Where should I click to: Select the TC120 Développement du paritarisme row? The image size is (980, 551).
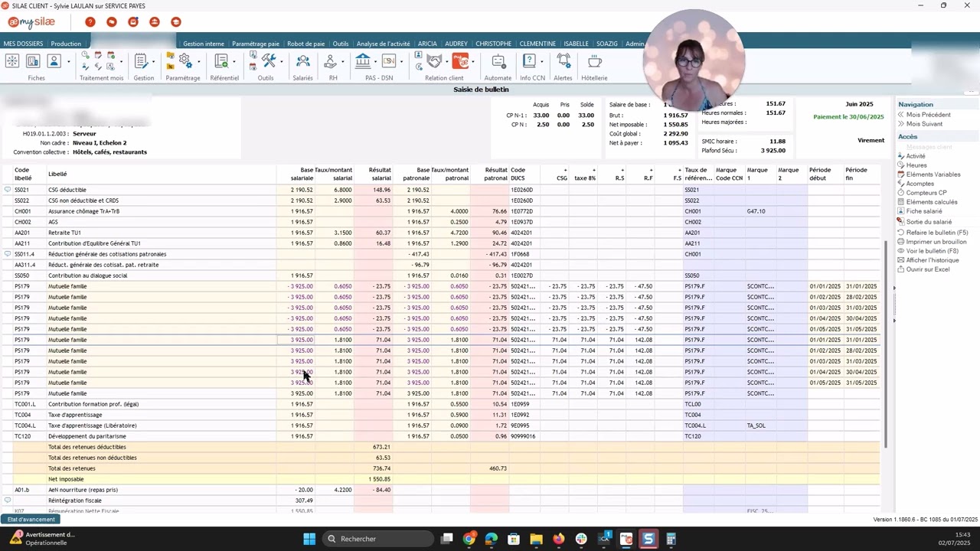(440, 436)
